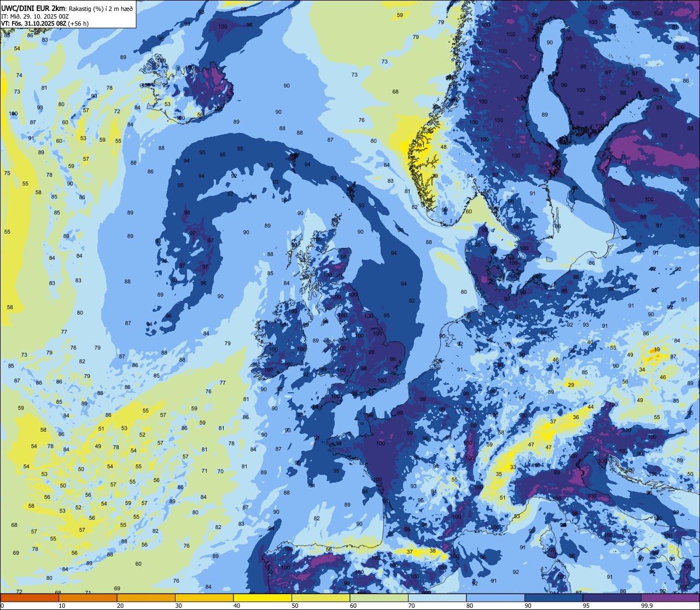
Task: Click the humidity value '29' on the map
Action: (571, 385)
